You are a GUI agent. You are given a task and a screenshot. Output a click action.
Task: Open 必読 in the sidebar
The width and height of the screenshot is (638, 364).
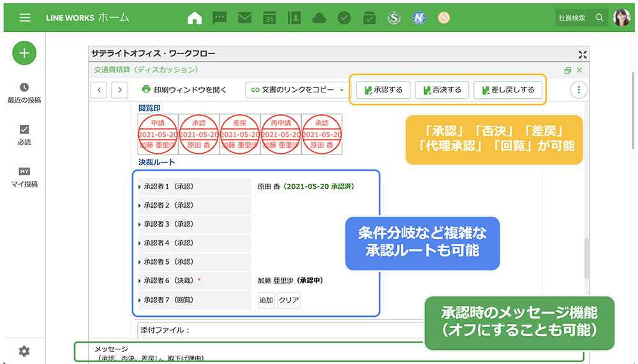tap(24, 135)
